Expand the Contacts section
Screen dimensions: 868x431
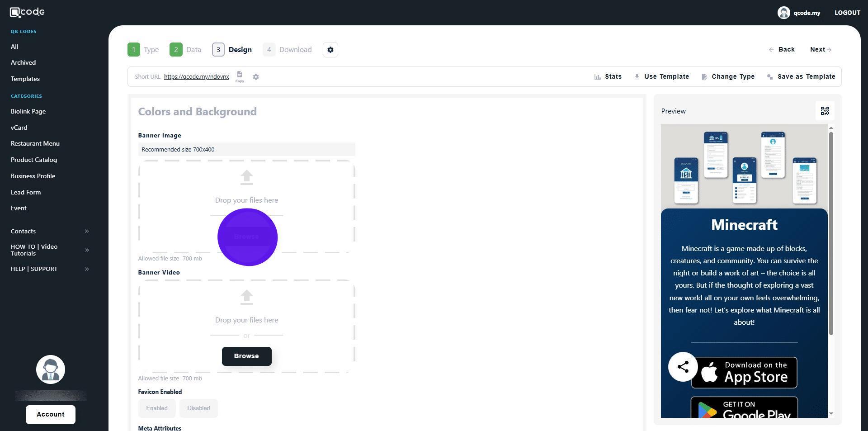(x=50, y=231)
